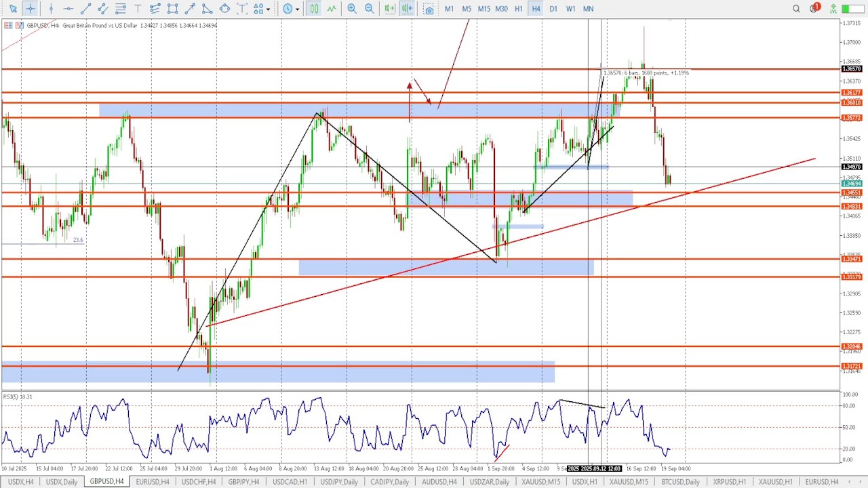Click the 1.36570 price level label

pos(851,69)
